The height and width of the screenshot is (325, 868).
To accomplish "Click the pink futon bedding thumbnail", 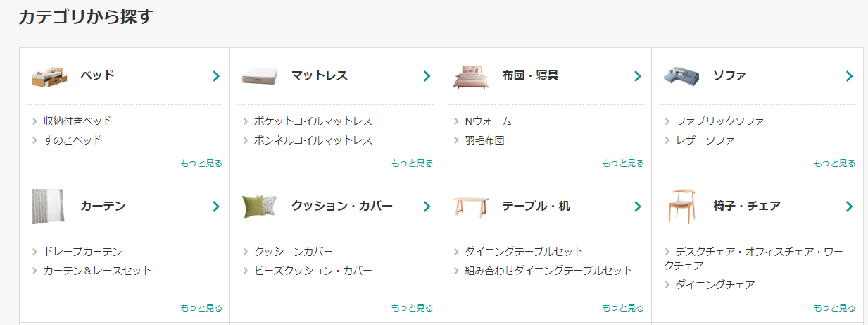I will coord(471,76).
